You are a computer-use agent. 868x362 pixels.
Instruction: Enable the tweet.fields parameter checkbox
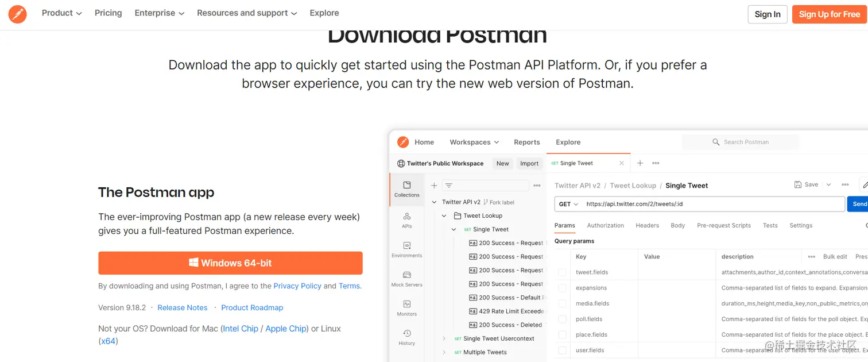coord(563,272)
